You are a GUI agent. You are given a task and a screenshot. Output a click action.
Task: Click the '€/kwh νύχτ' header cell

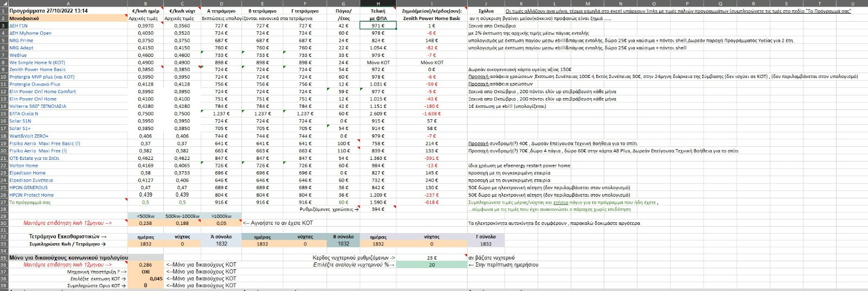pos(182,11)
